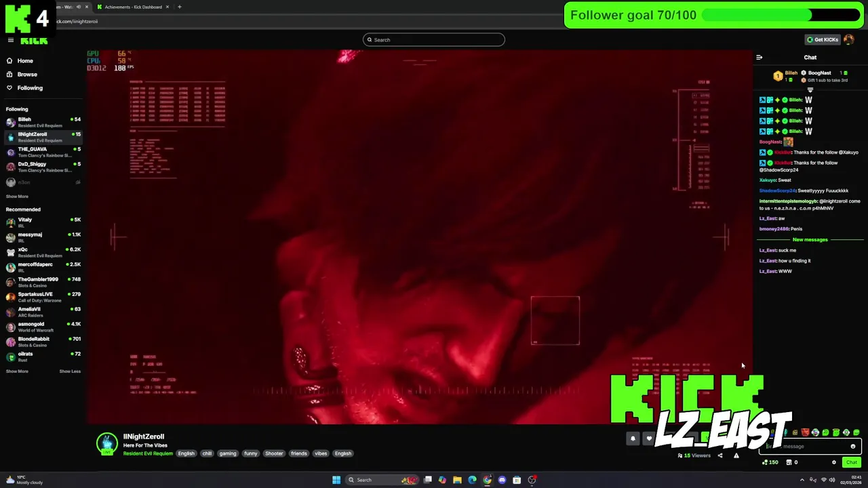
Task: Click the site search field
Action: [434, 40]
